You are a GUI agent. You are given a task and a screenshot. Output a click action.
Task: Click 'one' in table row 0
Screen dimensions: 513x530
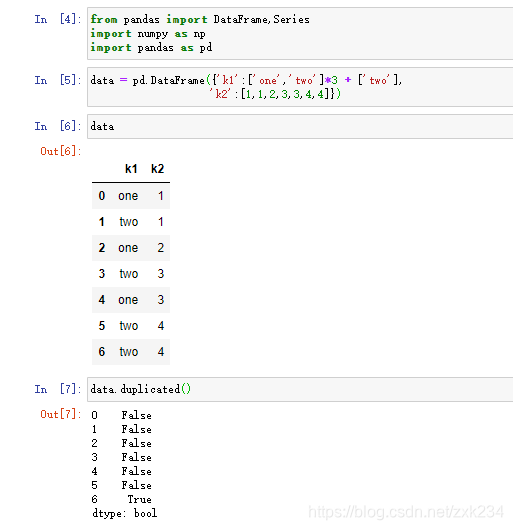click(128, 196)
